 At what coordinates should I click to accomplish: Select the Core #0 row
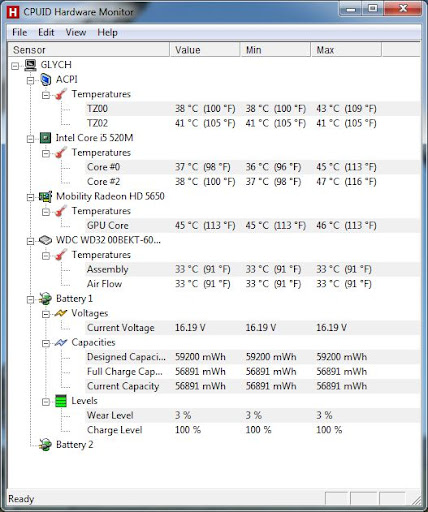pos(252,167)
